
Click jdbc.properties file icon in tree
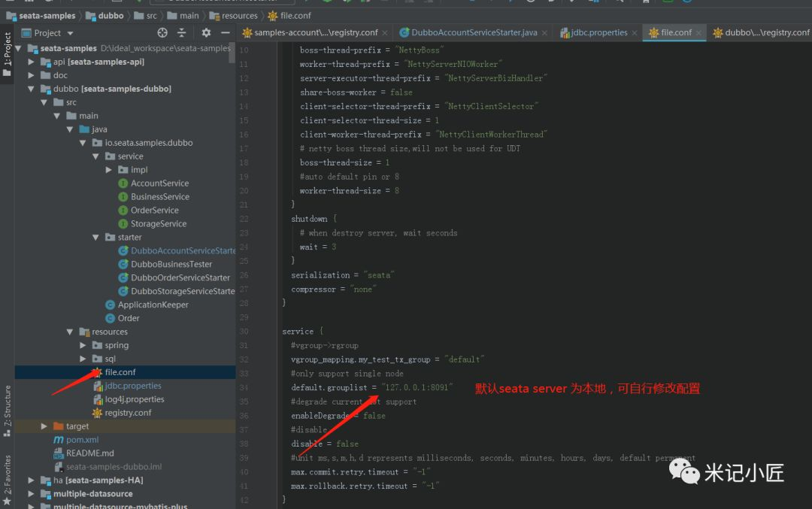[97, 386]
